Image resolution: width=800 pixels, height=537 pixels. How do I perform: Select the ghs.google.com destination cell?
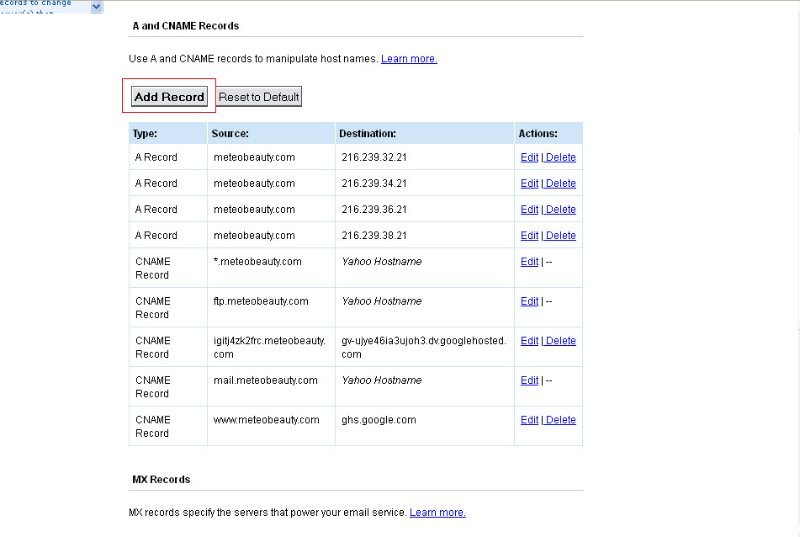click(424, 426)
